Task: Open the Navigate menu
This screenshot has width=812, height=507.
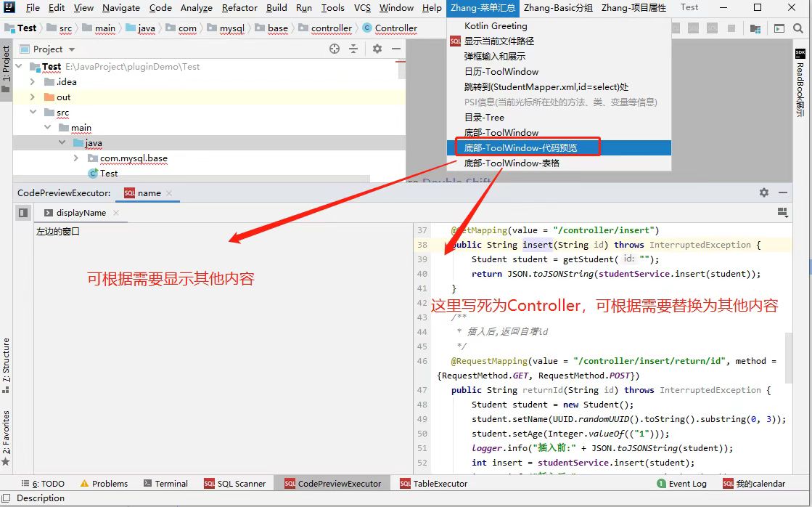Action: point(121,7)
